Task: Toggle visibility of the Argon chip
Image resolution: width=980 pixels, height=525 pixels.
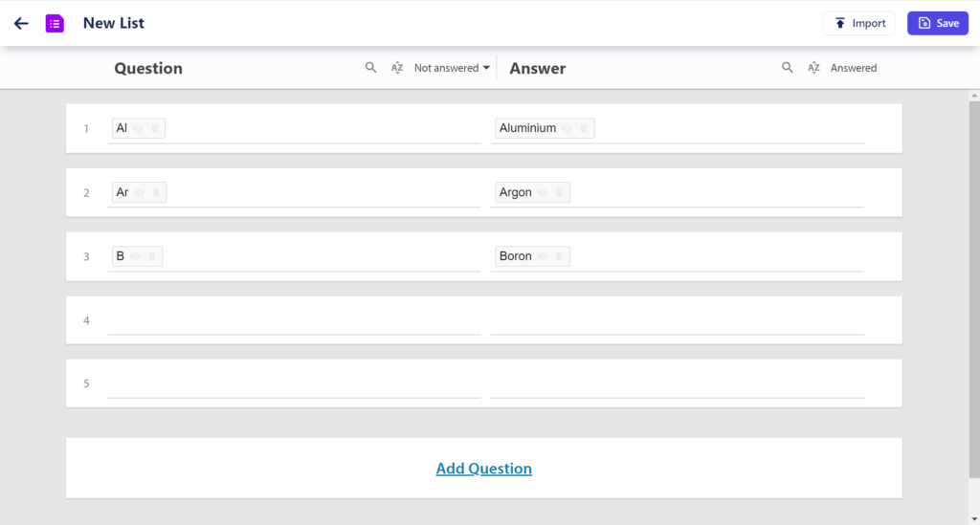Action: (x=543, y=192)
